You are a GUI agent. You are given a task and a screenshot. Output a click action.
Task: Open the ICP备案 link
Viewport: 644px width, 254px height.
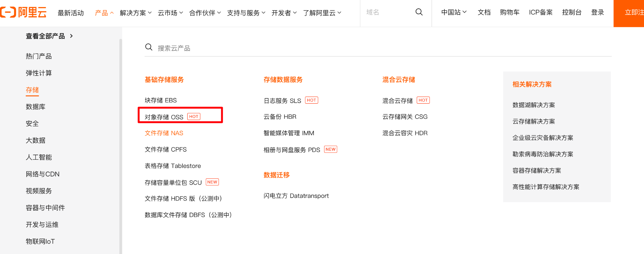pyautogui.click(x=541, y=12)
